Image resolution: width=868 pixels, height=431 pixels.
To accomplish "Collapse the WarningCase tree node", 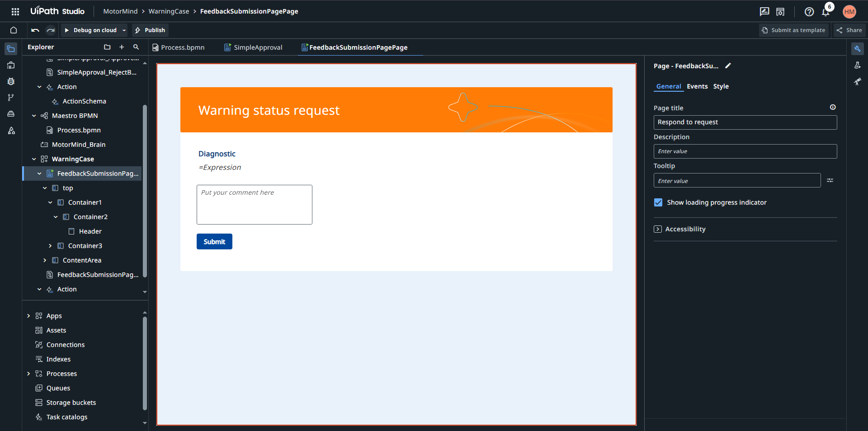I will (x=34, y=159).
